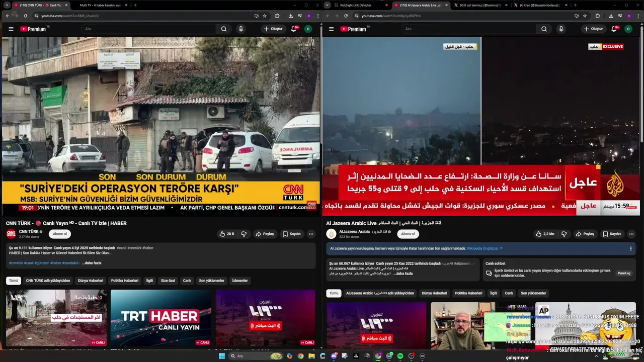Open Discord from the Windows taskbar

334,356
